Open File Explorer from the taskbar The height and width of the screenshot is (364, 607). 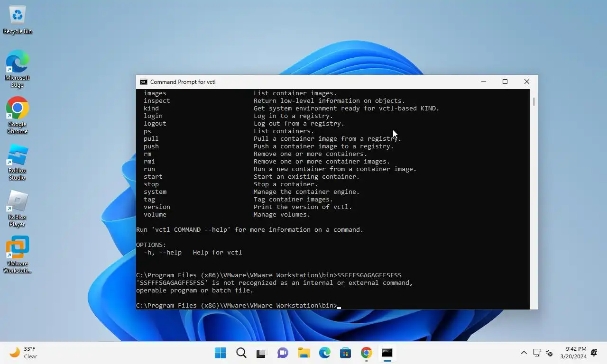(303, 353)
